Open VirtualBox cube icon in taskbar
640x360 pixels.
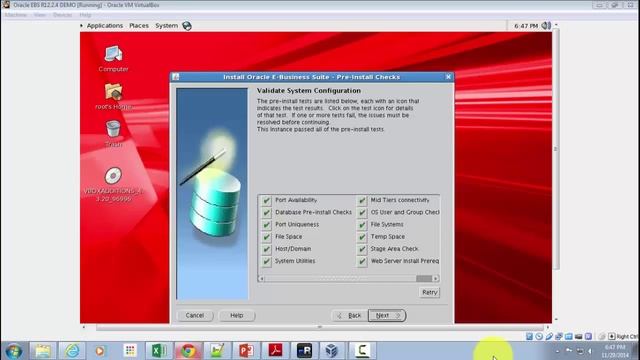click(332, 351)
